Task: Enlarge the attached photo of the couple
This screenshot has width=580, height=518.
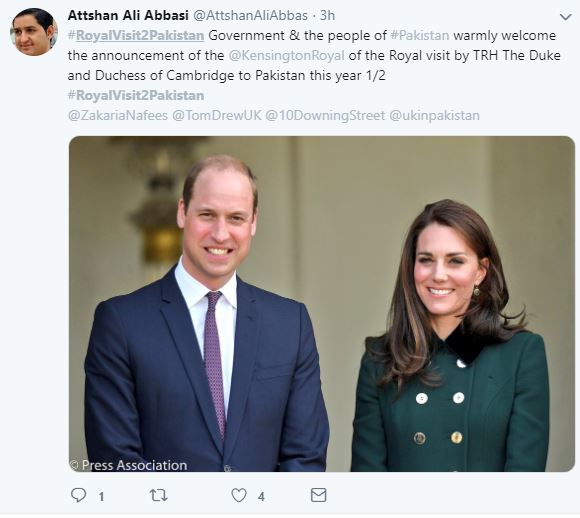Action: [x=322, y=304]
